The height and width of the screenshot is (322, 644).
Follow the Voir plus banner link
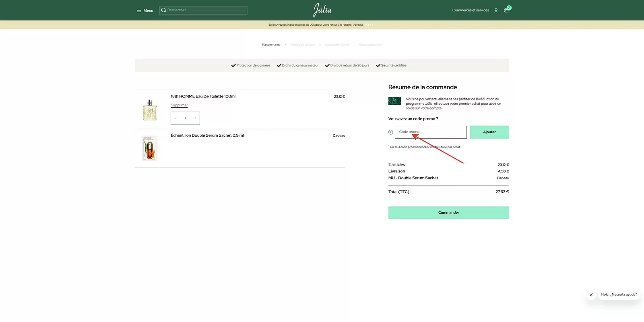[x=358, y=25]
